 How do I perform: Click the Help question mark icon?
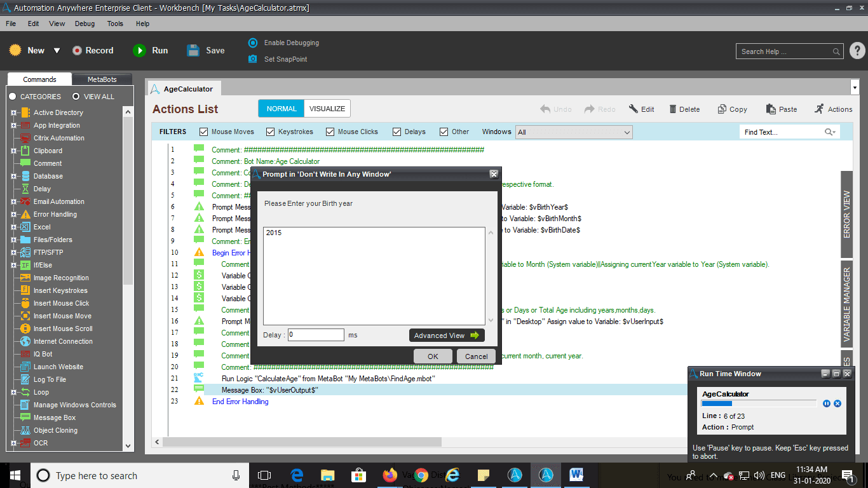857,51
